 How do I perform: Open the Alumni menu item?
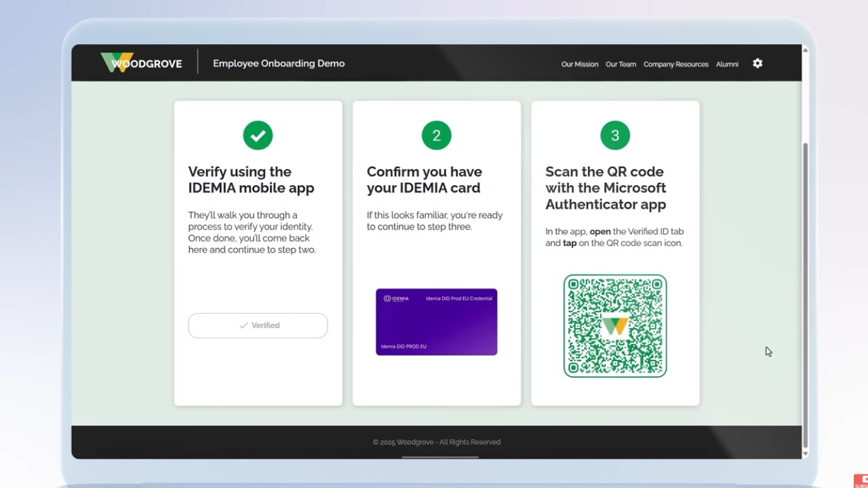coord(727,64)
